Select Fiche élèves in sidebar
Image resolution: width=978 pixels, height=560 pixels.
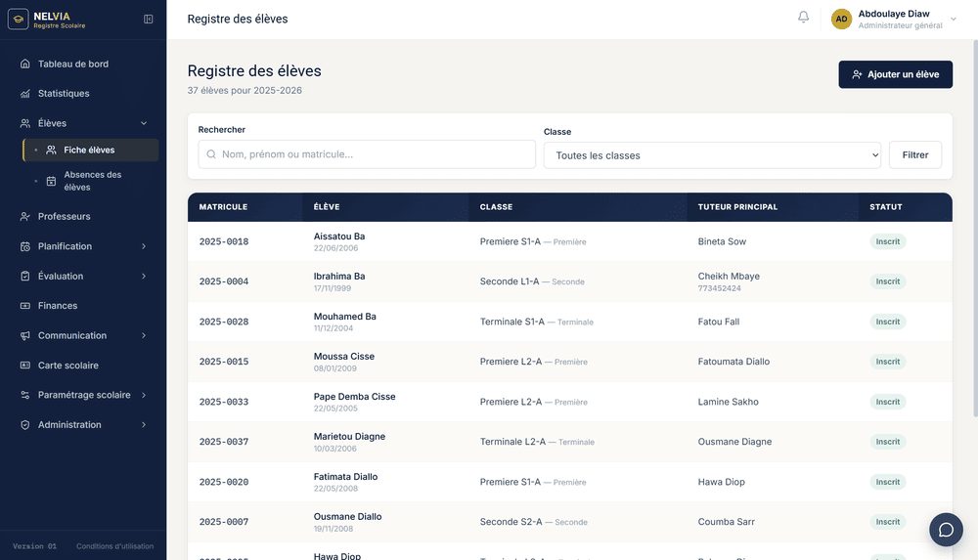coord(90,151)
